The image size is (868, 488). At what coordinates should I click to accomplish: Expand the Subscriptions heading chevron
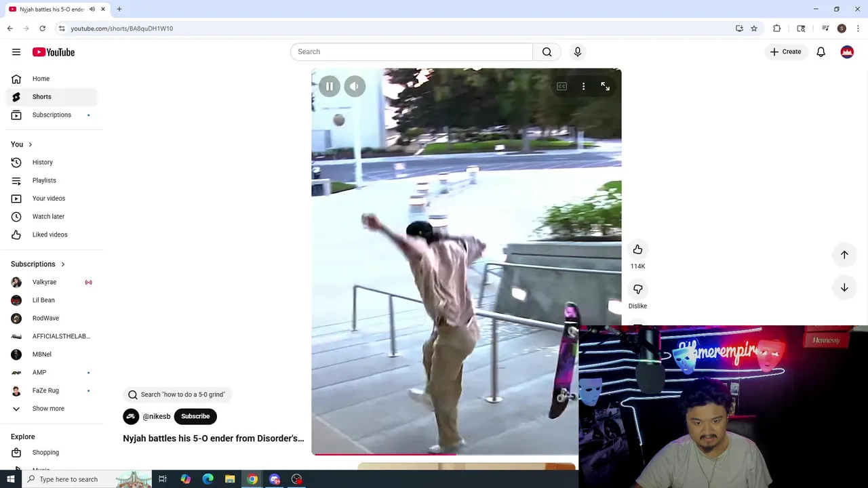(63, 264)
